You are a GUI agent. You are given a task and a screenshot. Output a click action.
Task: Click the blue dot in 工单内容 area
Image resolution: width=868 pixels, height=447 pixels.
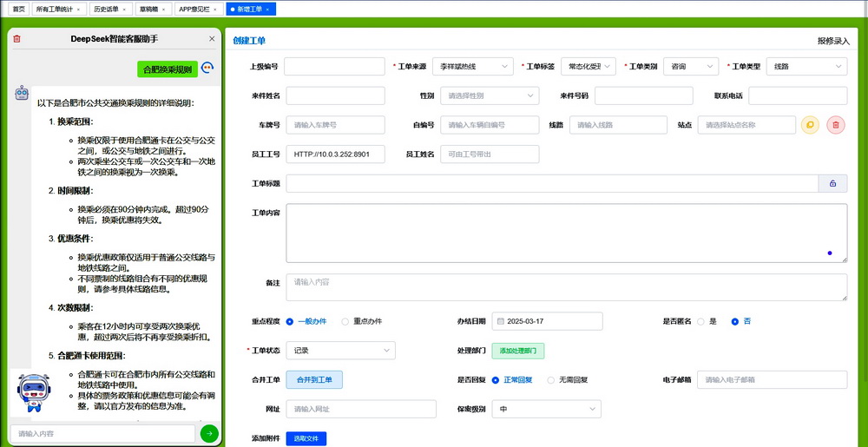tap(829, 253)
